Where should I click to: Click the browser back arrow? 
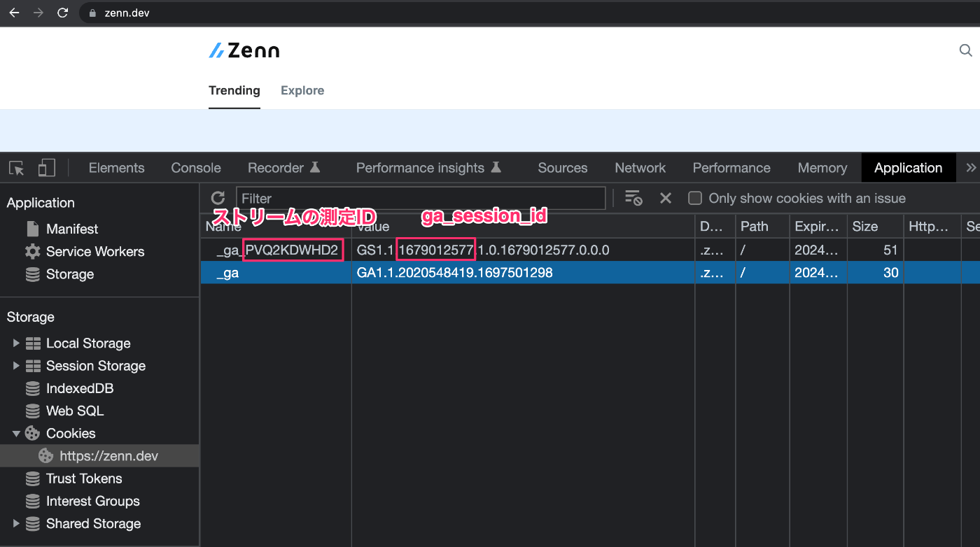(x=14, y=13)
